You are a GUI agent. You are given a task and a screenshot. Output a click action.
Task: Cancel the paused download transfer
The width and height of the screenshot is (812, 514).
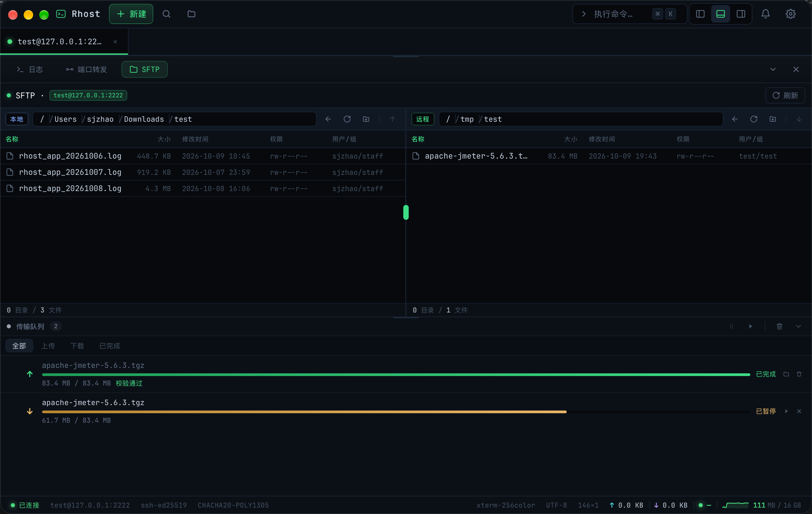(x=799, y=411)
